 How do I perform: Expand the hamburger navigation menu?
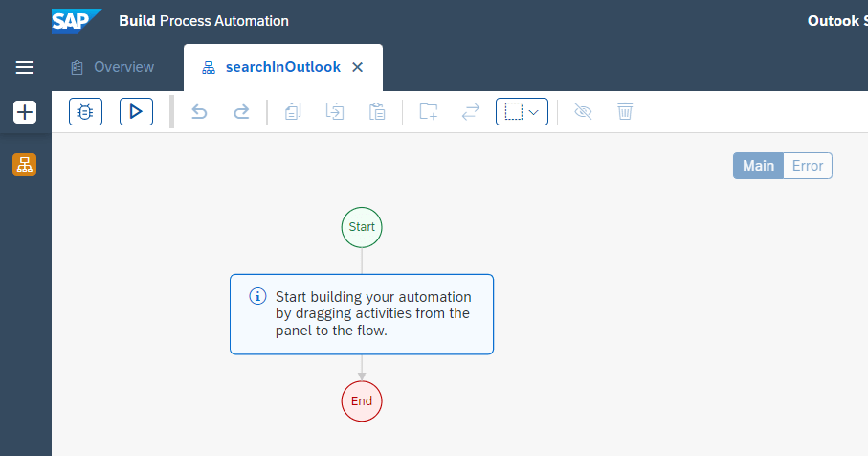point(25,67)
